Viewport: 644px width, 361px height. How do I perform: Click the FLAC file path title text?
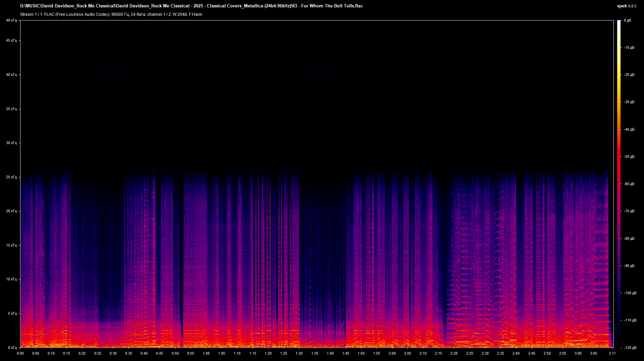(192, 6)
